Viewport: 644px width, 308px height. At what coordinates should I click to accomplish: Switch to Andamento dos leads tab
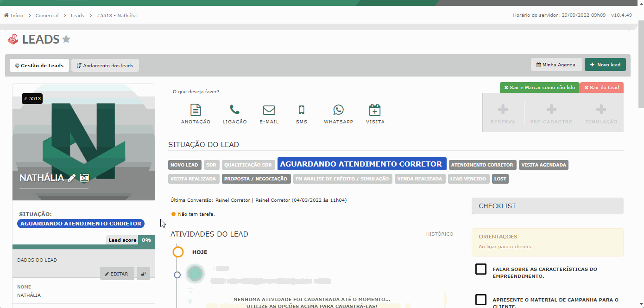point(105,65)
